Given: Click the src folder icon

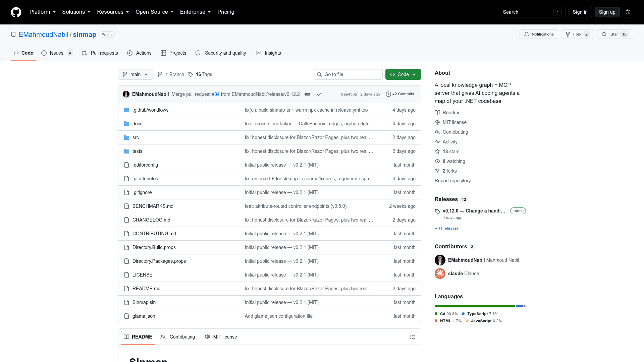Looking at the screenshot, I should tap(126, 137).
